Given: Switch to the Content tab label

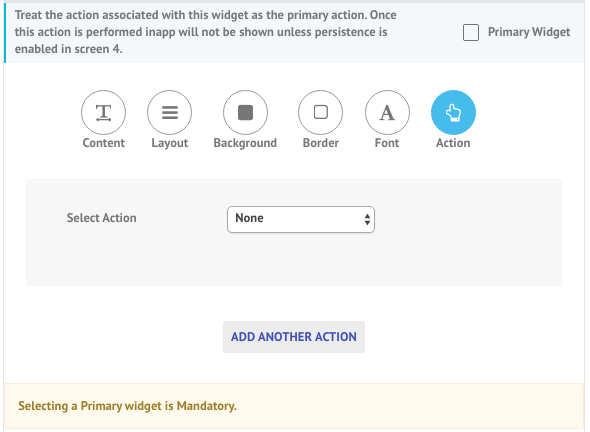Looking at the screenshot, I should pyautogui.click(x=103, y=143).
